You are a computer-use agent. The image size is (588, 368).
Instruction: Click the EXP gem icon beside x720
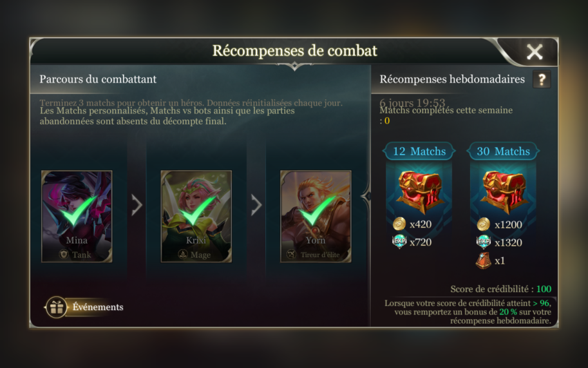pos(399,242)
